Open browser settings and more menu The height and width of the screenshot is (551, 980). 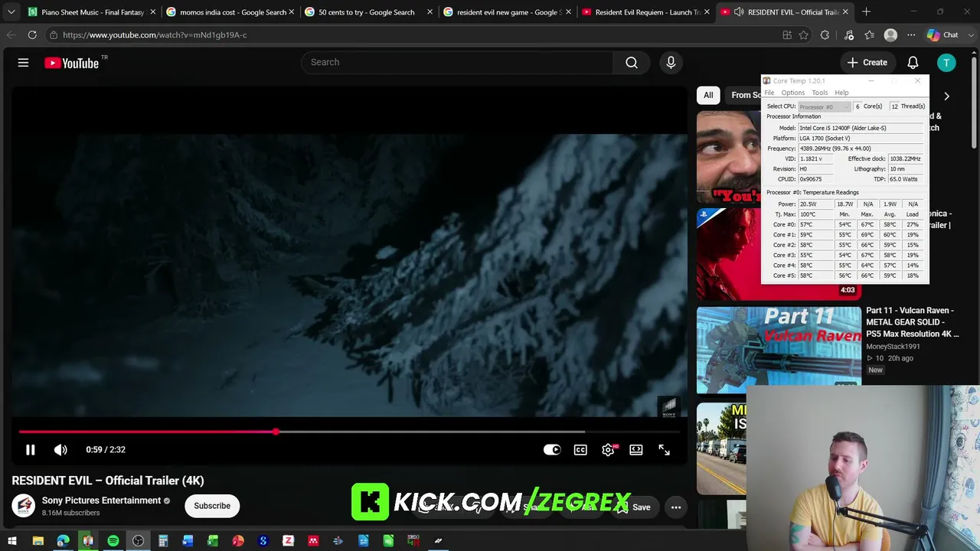pyautogui.click(x=911, y=35)
